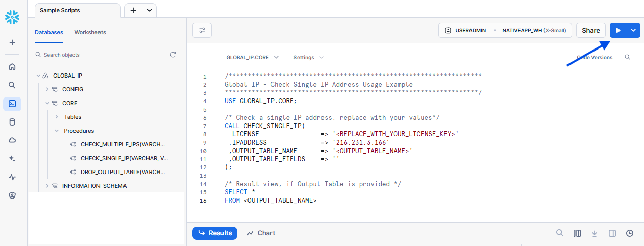Click the Procedures folder label
The image size is (644, 246).
(x=79, y=131)
